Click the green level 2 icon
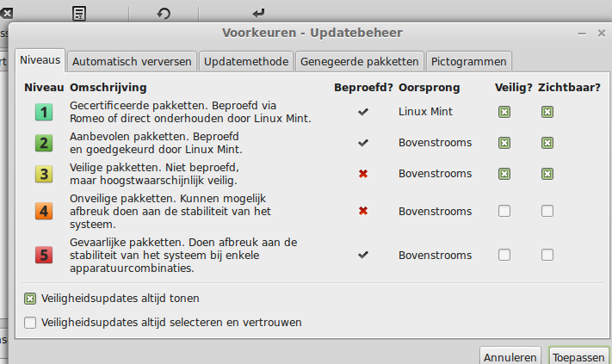The height and width of the screenshot is (364, 612). coord(44,143)
